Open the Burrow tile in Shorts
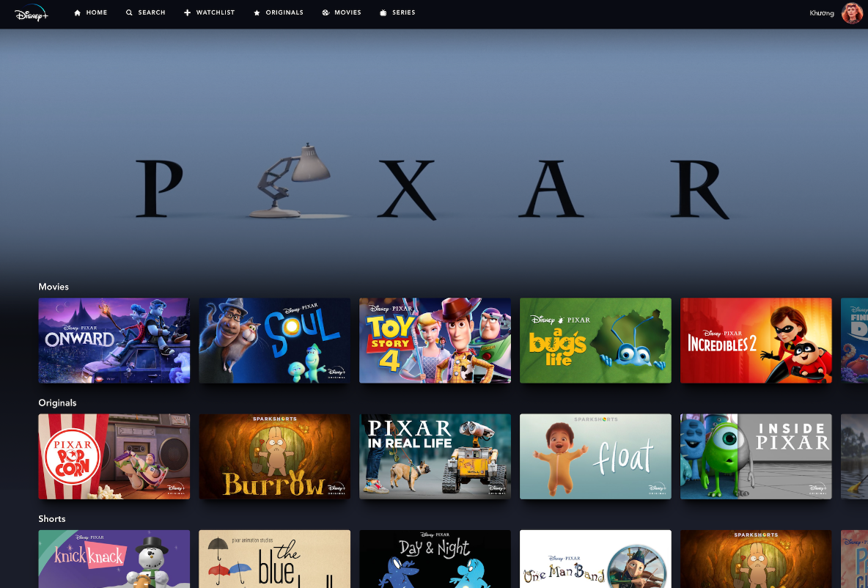The image size is (868, 588). pyautogui.click(x=756, y=559)
